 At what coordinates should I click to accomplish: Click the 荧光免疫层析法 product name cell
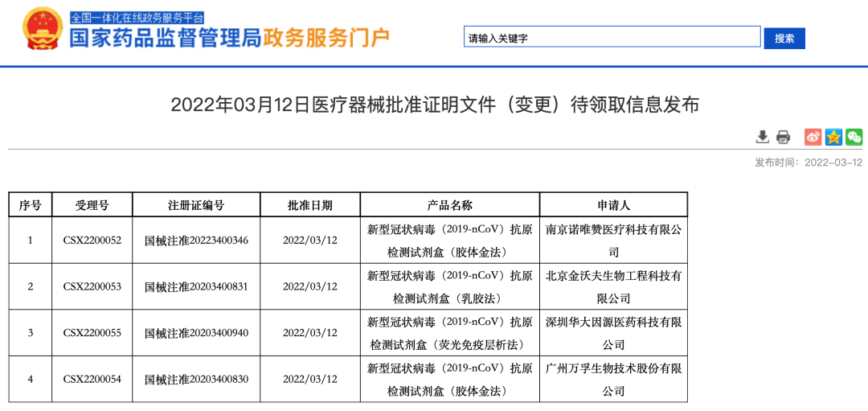pyautogui.click(x=449, y=333)
